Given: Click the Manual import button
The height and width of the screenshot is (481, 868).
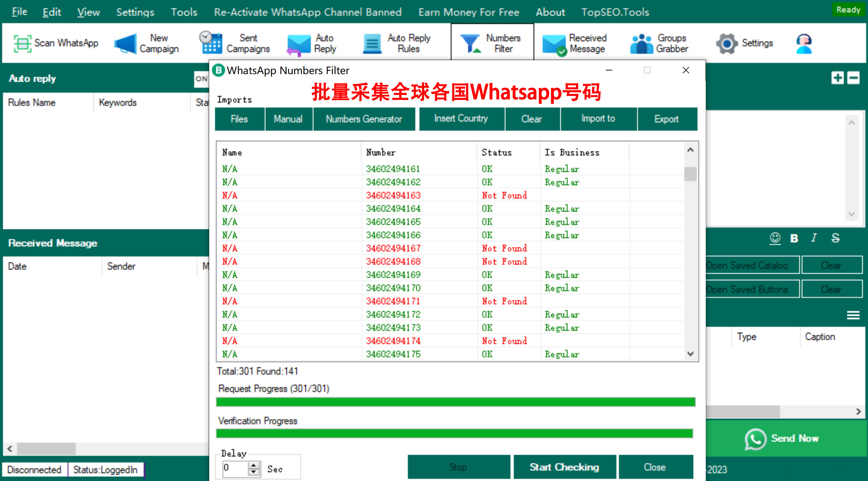Looking at the screenshot, I should 288,119.
